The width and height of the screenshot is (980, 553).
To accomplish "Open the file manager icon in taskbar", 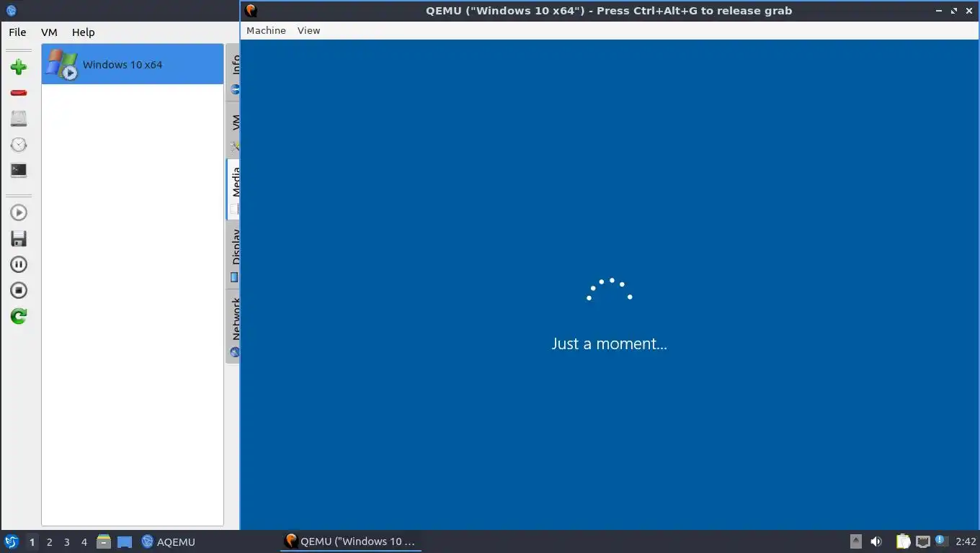I will [104, 541].
